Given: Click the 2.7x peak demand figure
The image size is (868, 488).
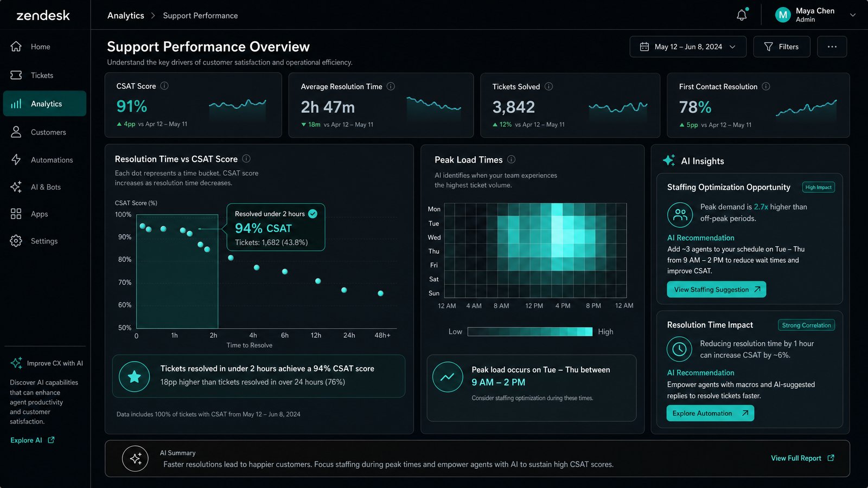Looking at the screenshot, I should 761,207.
